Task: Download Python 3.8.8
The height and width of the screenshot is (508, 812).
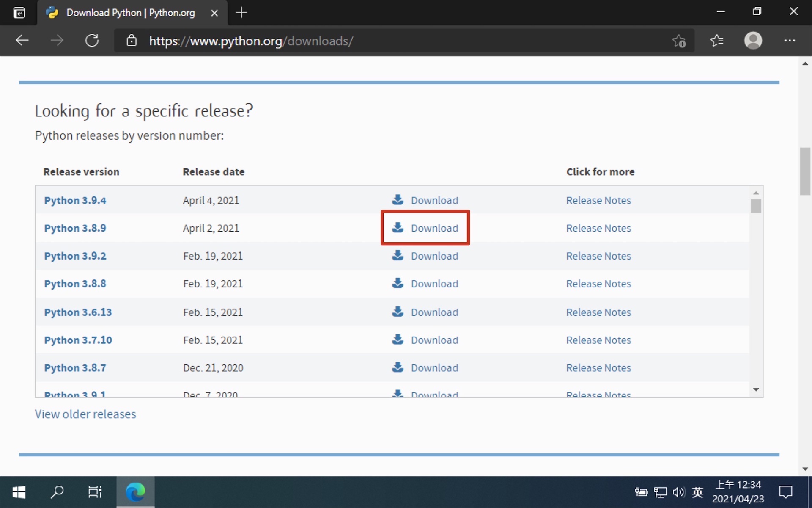Action: coord(434,284)
